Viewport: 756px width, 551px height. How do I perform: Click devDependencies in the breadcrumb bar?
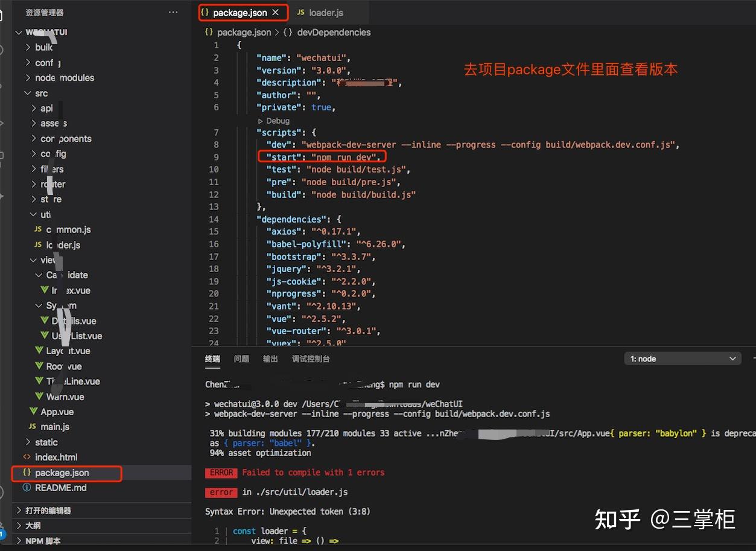pos(334,33)
